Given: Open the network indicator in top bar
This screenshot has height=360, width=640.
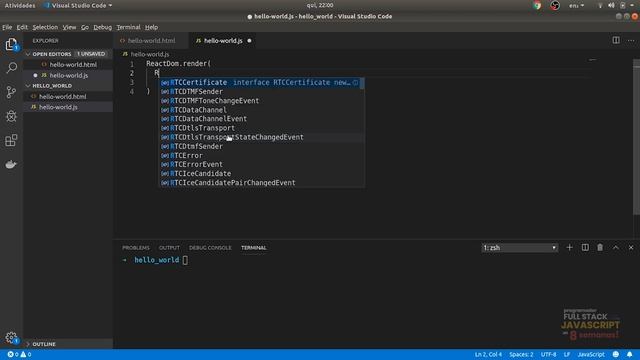Looking at the screenshot, I should (600, 5).
